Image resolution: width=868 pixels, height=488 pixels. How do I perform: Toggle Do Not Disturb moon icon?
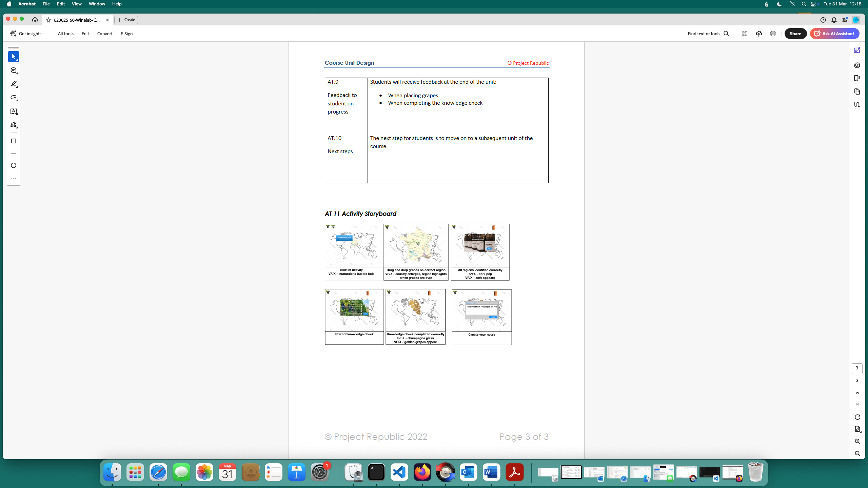[x=779, y=4]
